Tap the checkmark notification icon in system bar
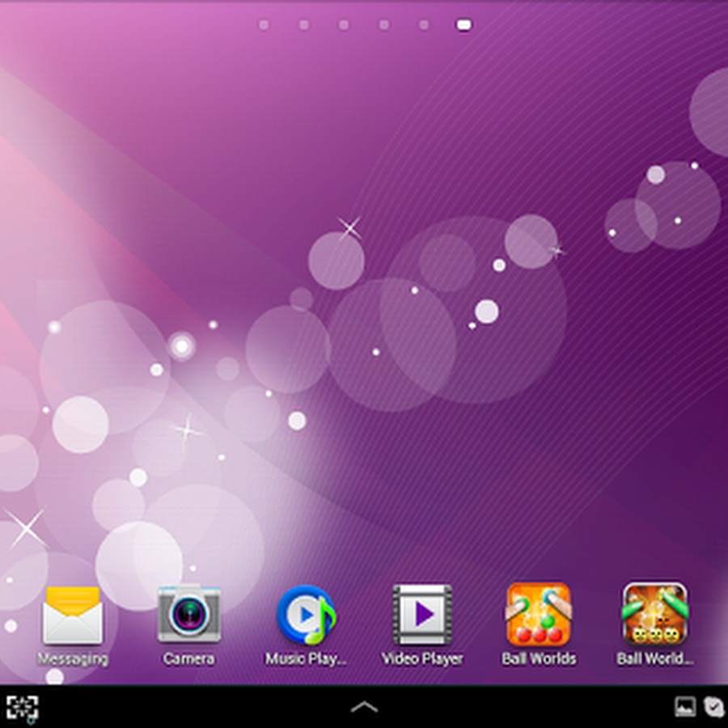This screenshot has height=728, width=728. [x=714, y=707]
